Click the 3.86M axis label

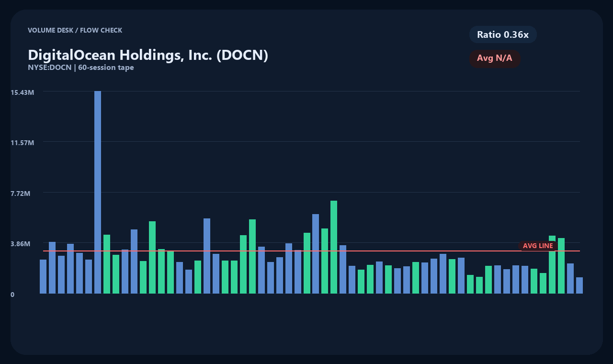(21, 244)
